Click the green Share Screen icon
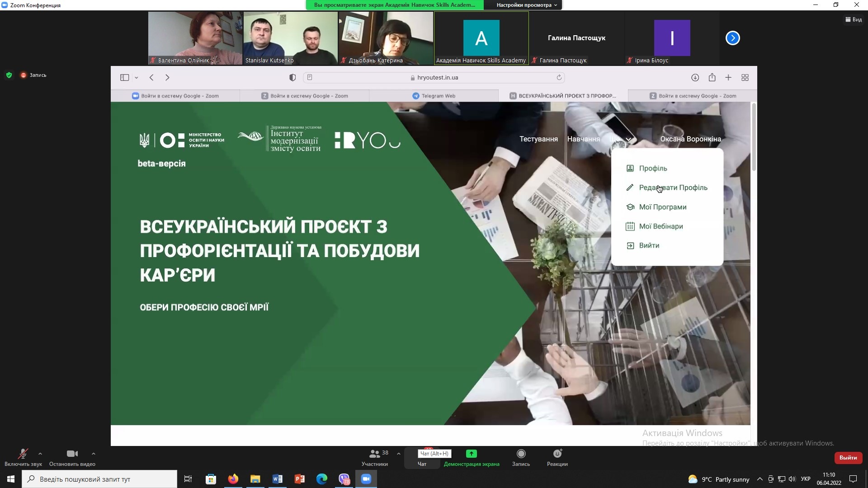 pos(471,454)
